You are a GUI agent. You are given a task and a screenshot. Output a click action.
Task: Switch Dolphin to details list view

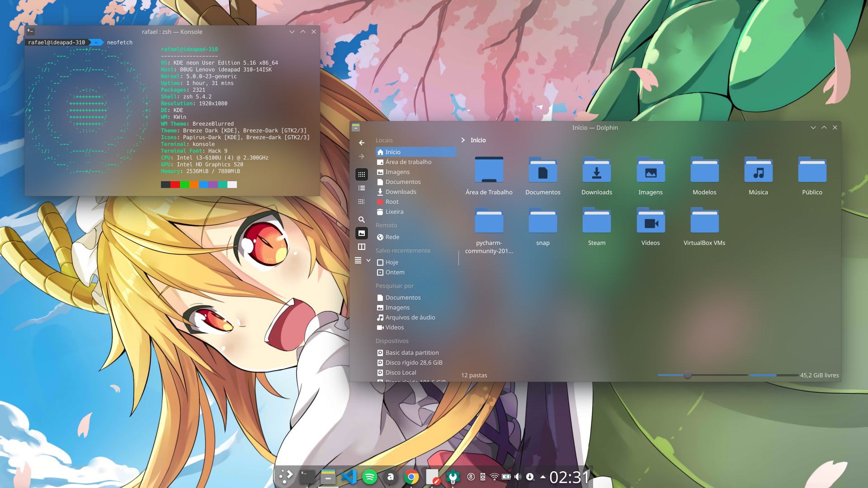[362, 188]
